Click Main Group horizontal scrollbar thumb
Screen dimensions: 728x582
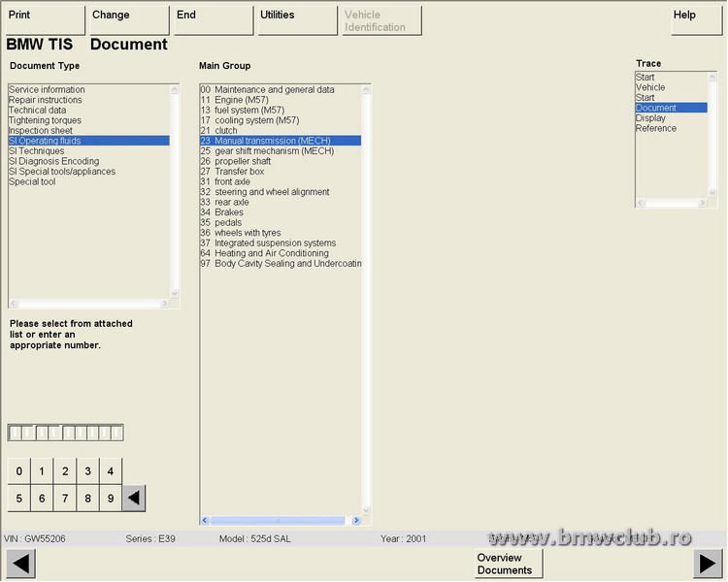(x=278, y=520)
